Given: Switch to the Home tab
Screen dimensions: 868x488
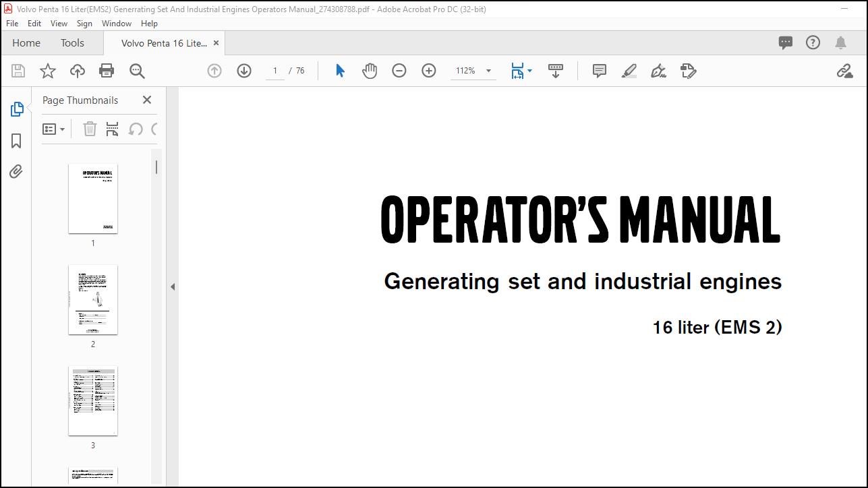Looking at the screenshot, I should coord(26,42).
